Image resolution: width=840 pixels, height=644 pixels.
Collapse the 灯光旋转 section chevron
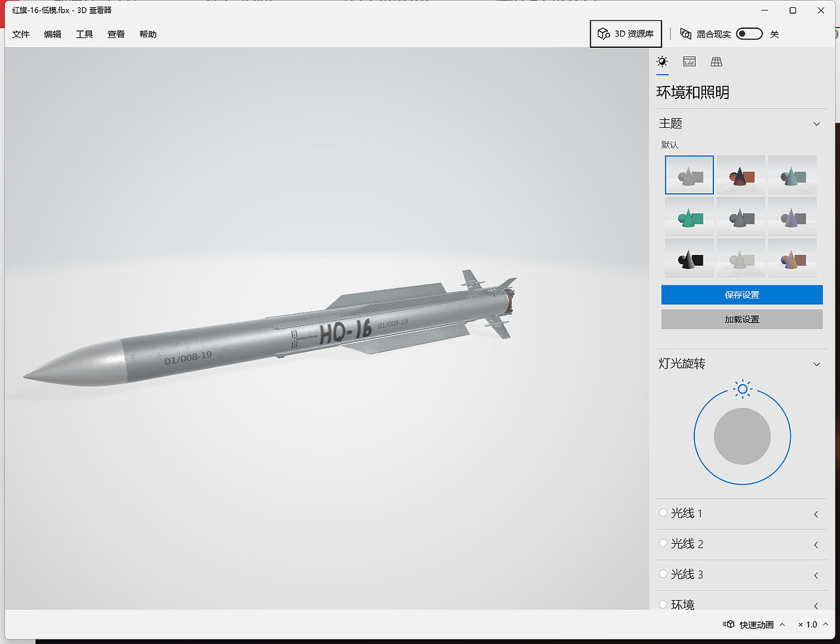[816, 365]
